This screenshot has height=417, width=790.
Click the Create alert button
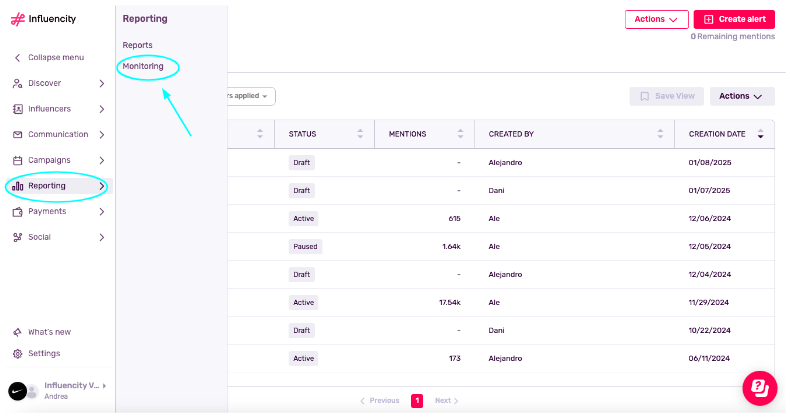[x=734, y=19]
